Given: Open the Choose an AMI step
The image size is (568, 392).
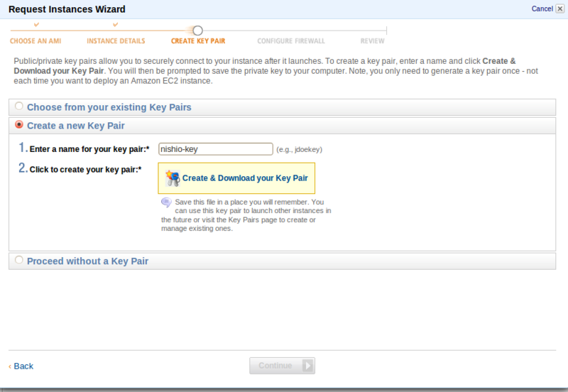Looking at the screenshot, I should tap(35, 41).
